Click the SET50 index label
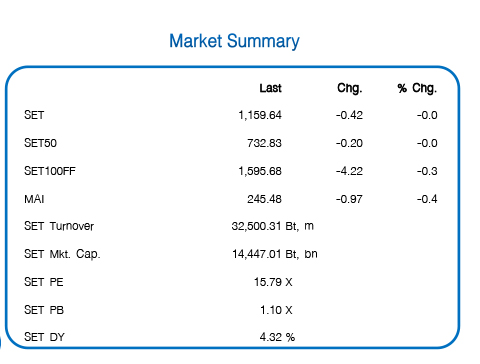 [x=40, y=143]
